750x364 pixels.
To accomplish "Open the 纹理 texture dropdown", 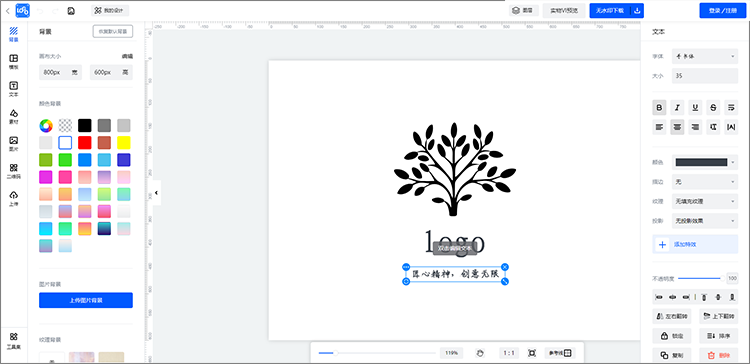I will coord(705,201).
